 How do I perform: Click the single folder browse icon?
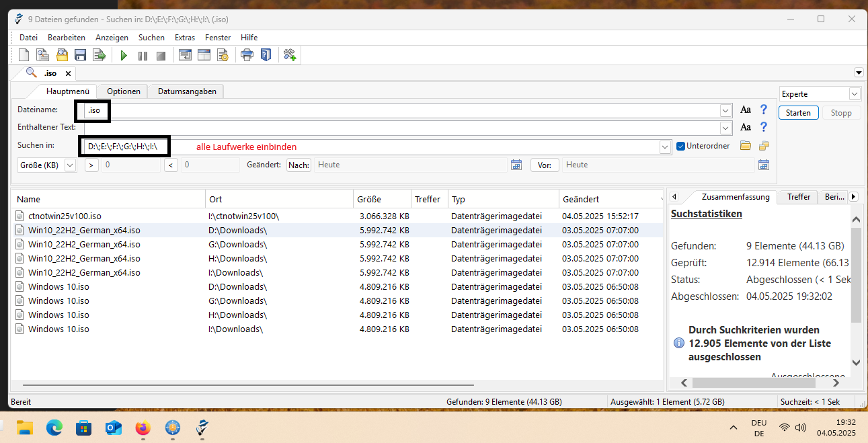[x=745, y=146]
